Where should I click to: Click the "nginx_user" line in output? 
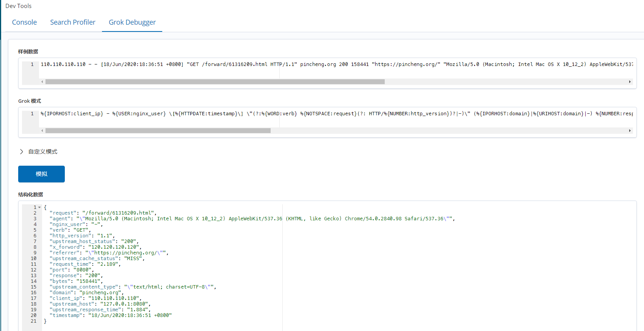point(76,224)
